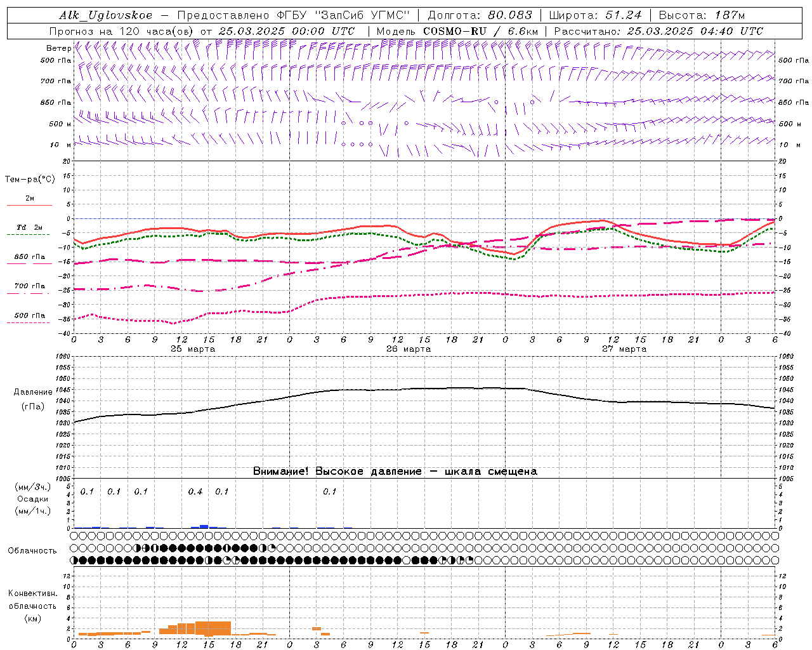Click the Конвективн. облачность chart label
Screen dimensions: 812x650
pyautogui.click(x=32, y=606)
